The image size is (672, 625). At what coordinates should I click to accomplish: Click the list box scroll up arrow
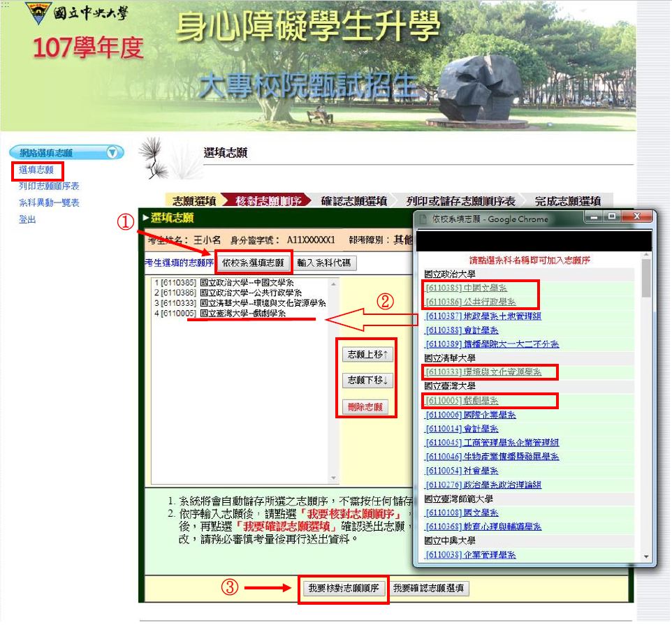[333, 284]
